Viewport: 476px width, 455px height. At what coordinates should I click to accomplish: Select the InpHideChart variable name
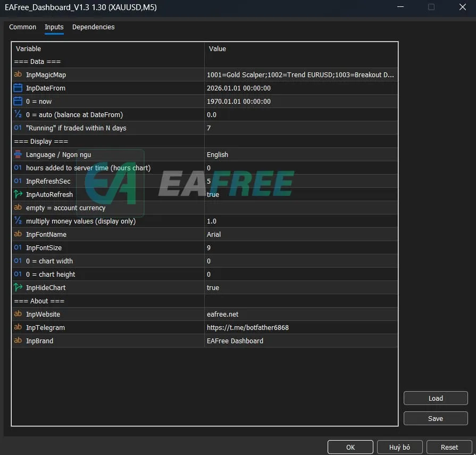[46, 288]
